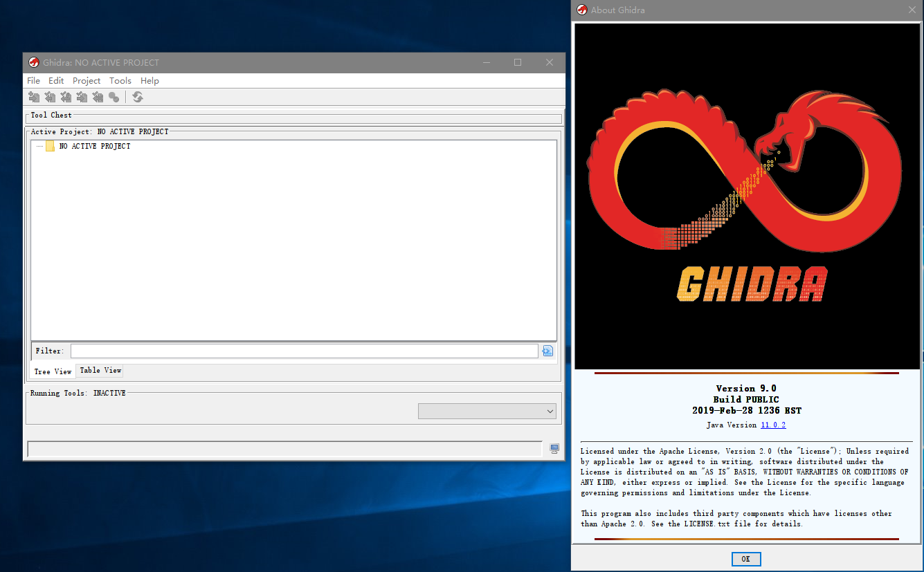The height and width of the screenshot is (572, 924).
Task: Click the Check In File toolbar icon
Action: pyautogui.click(x=82, y=98)
